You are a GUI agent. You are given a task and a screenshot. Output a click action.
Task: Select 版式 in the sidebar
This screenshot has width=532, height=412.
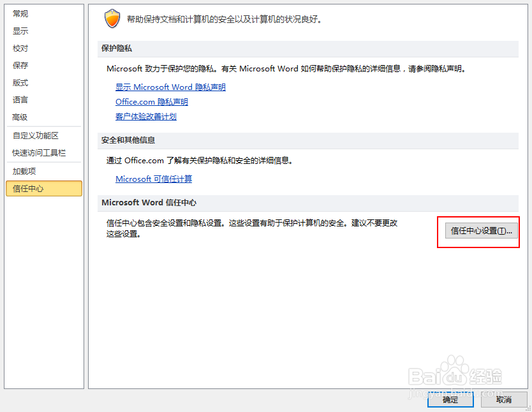click(20, 83)
